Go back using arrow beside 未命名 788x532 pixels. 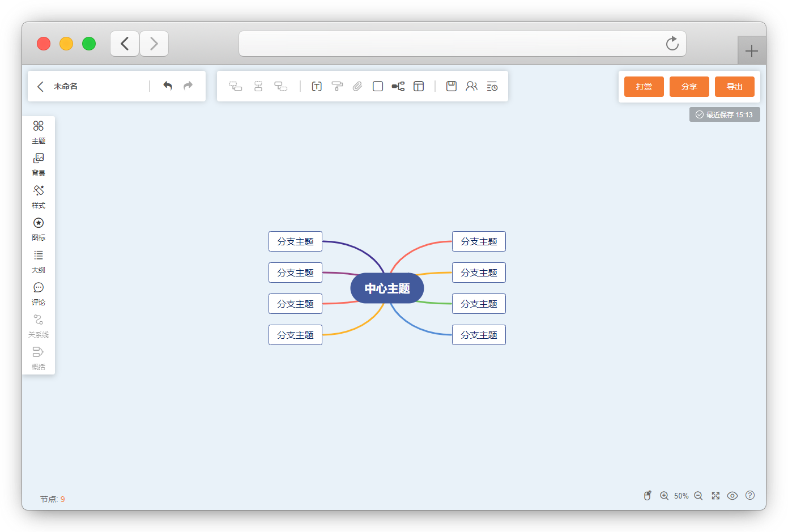40,86
